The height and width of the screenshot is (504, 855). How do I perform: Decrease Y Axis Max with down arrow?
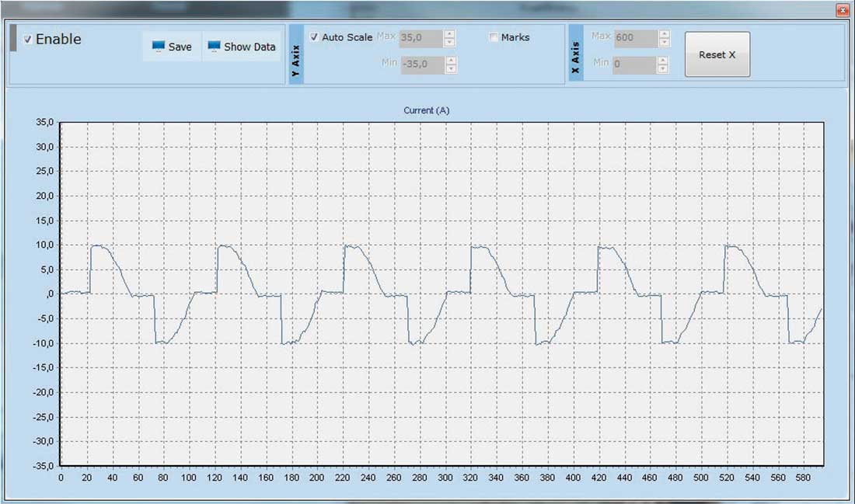click(449, 43)
